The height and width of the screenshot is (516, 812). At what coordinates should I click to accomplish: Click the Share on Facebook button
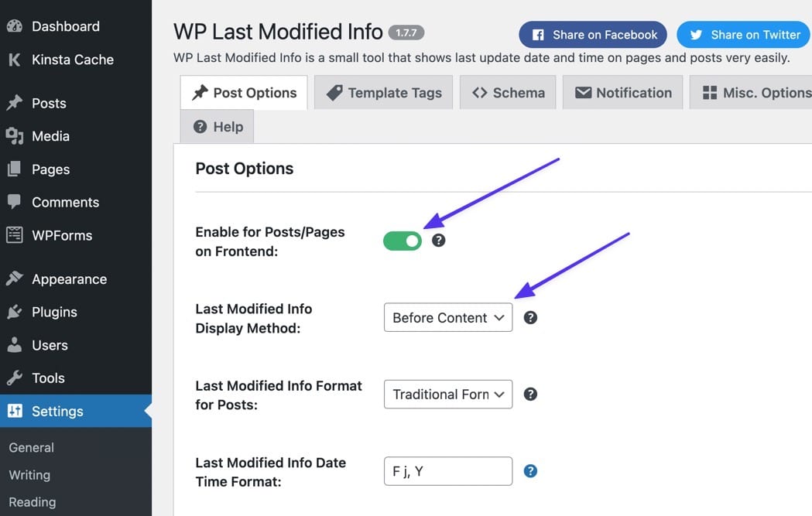[x=593, y=34]
